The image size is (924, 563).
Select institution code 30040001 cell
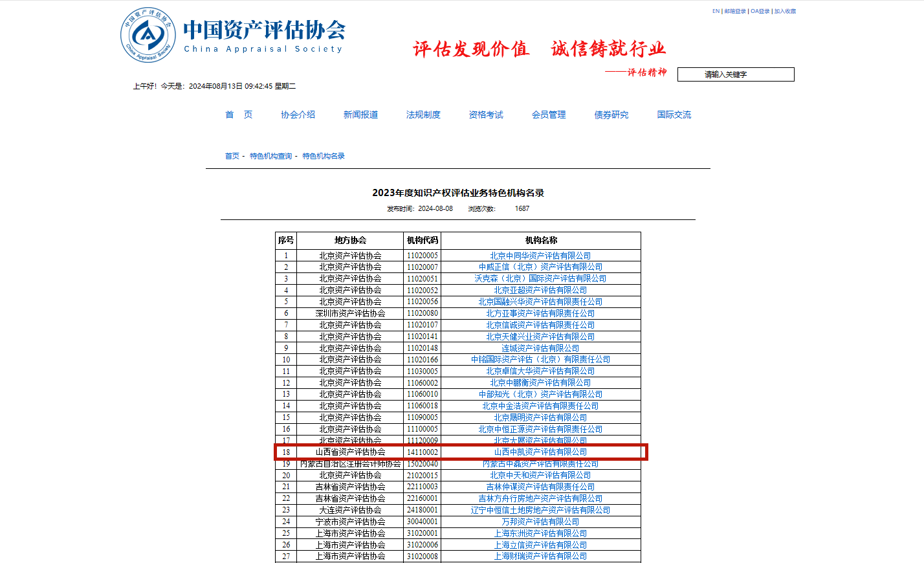(x=423, y=522)
